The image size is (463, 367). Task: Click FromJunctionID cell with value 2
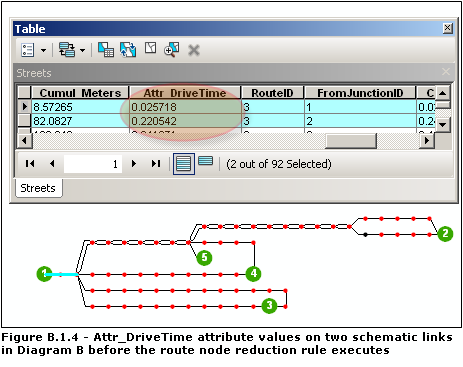(360, 121)
